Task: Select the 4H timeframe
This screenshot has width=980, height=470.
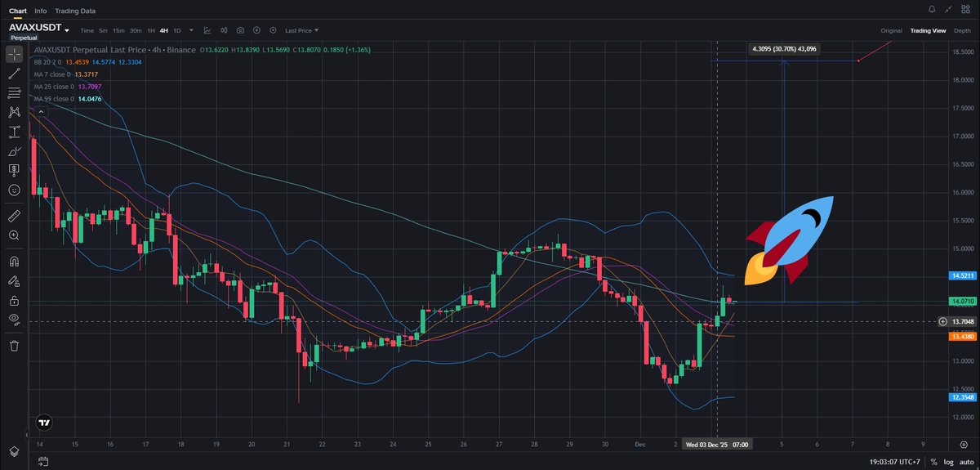Action: 164,30
